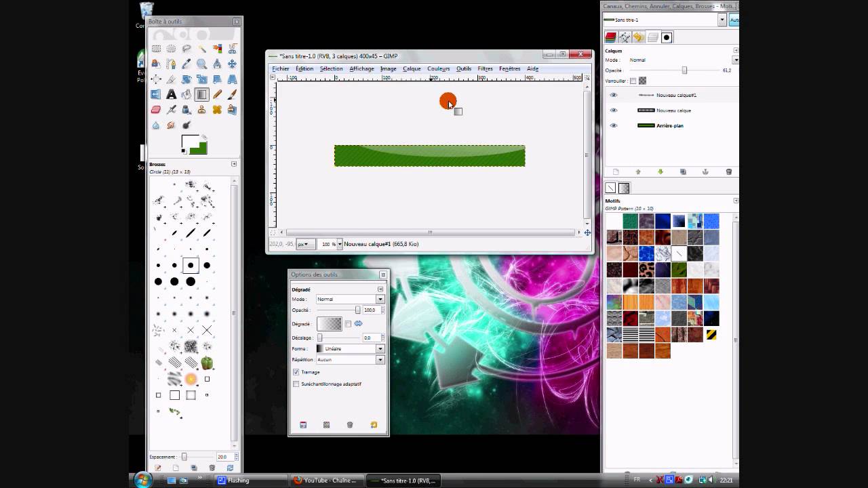Screen dimensions: 868x488
Task: Open the Couleurs menu
Action: coord(439,68)
